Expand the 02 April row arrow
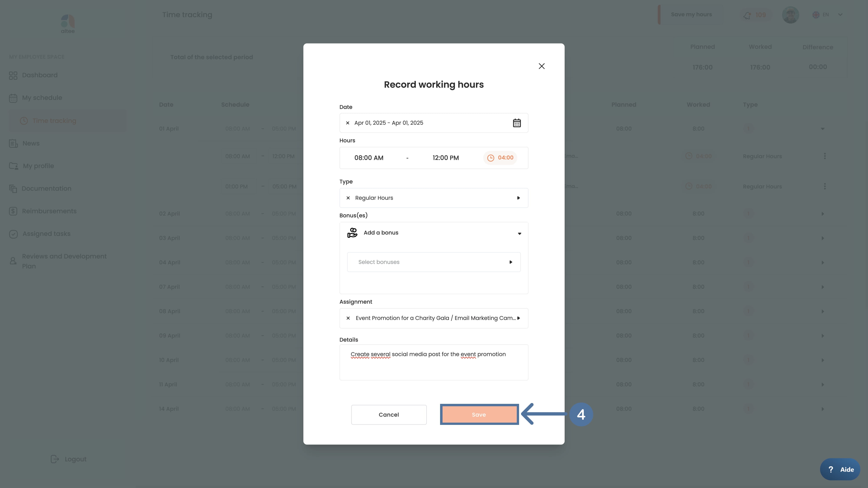The height and width of the screenshot is (488, 868). [x=822, y=214]
